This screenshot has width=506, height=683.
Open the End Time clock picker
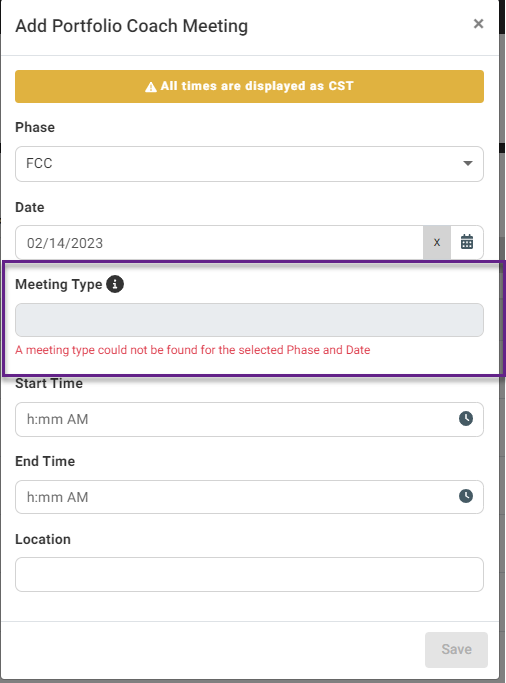tap(466, 496)
